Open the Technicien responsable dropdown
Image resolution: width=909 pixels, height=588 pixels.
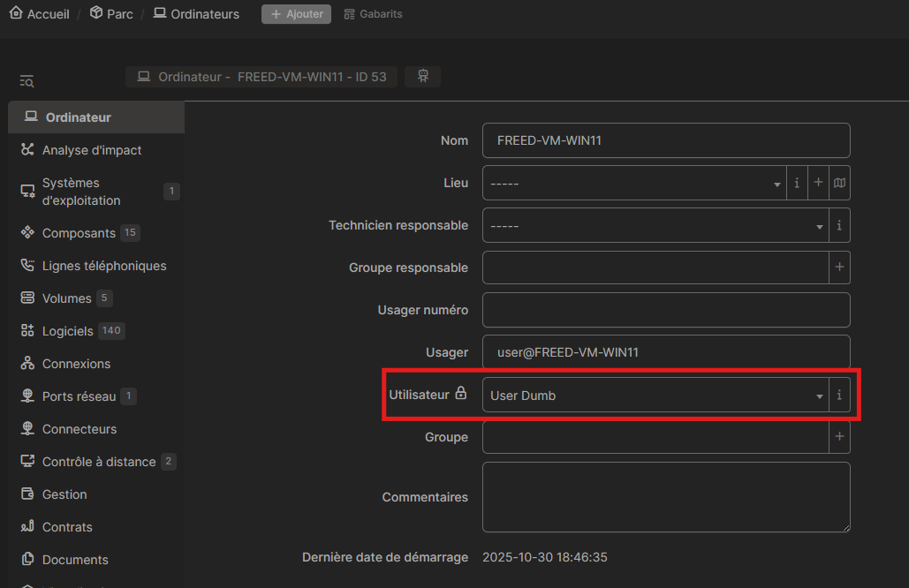[x=655, y=225]
